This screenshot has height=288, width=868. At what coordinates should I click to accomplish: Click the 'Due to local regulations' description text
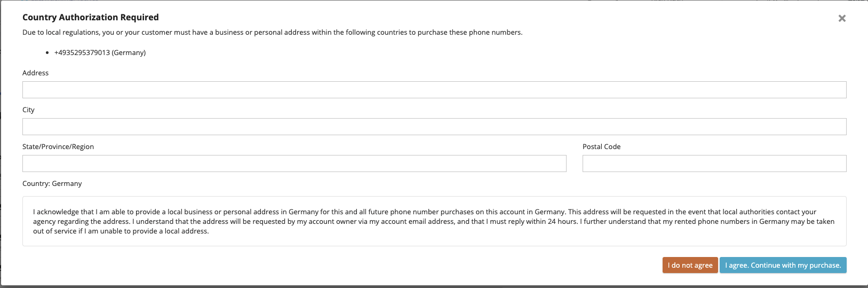tap(272, 32)
